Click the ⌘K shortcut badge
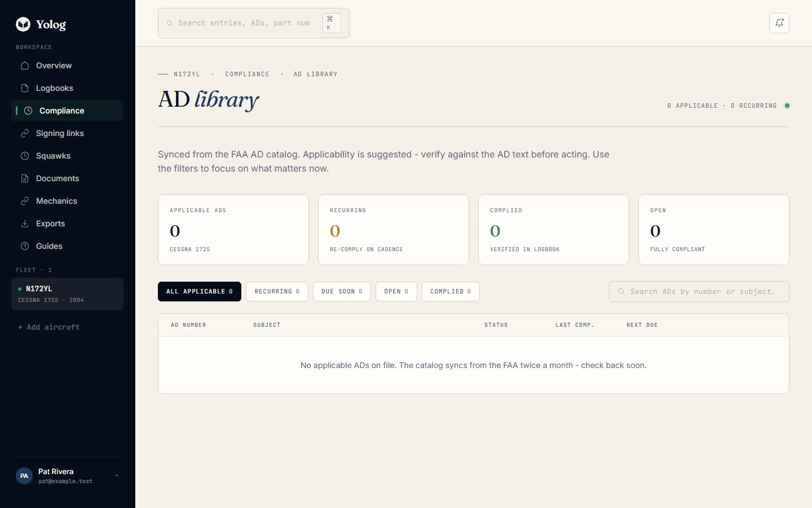This screenshot has height=508, width=812. click(332, 23)
